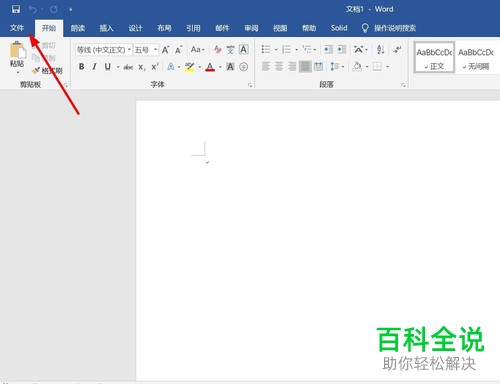Expand highlight color dropdown arrow
This screenshot has width=500, height=384.
199,67
